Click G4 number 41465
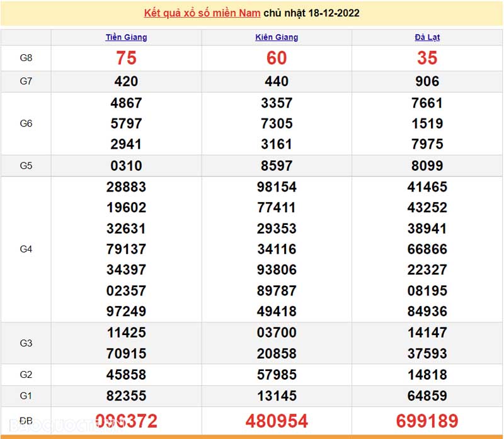 (427, 187)
